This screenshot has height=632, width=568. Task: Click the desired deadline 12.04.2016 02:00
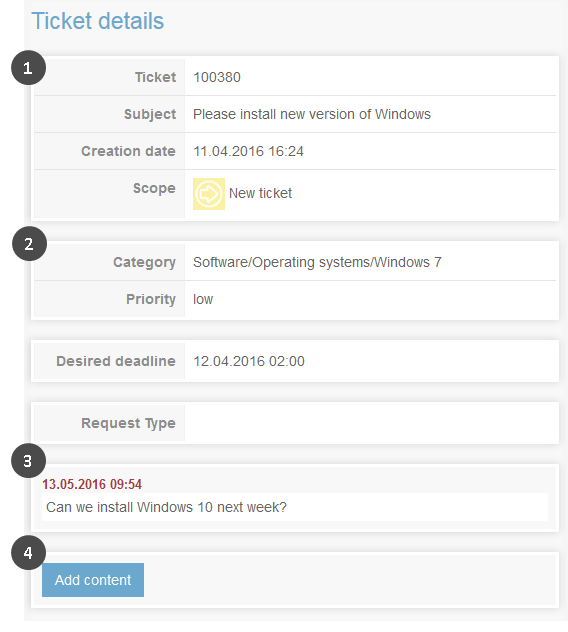(x=249, y=361)
